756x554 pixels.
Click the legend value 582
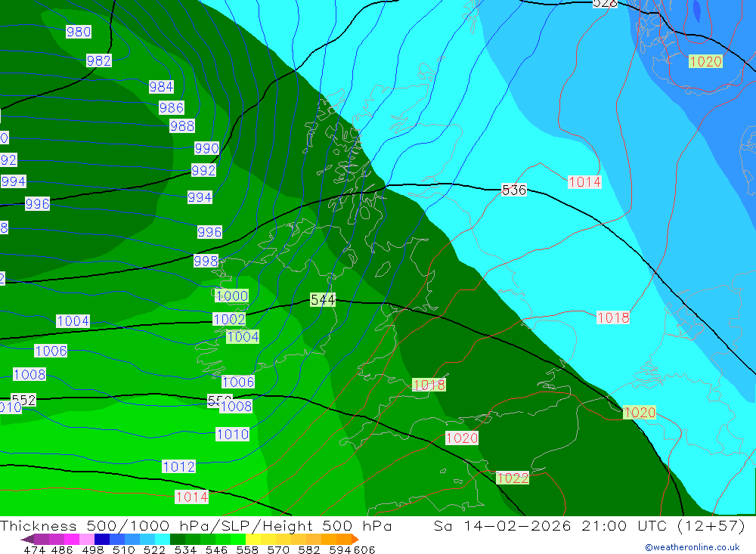[x=309, y=550]
